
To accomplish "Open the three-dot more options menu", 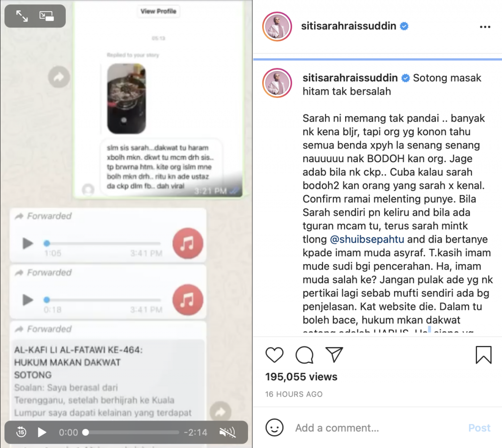I will [x=485, y=27].
